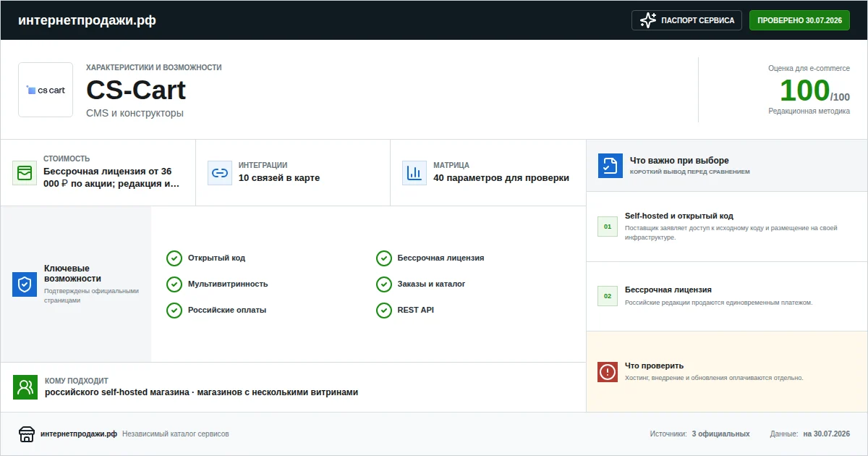The width and height of the screenshot is (868, 456).
Task: Click the Интеграции link icon
Action: pos(220,173)
